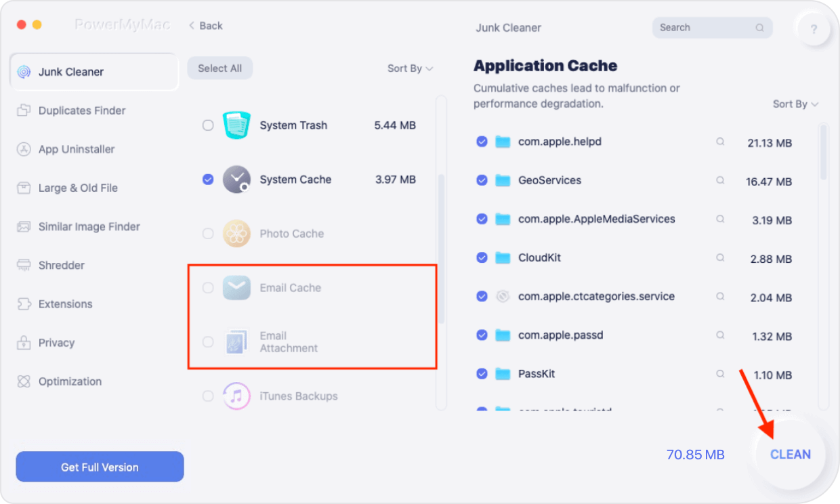Click the Email Cache envelope icon

236,288
